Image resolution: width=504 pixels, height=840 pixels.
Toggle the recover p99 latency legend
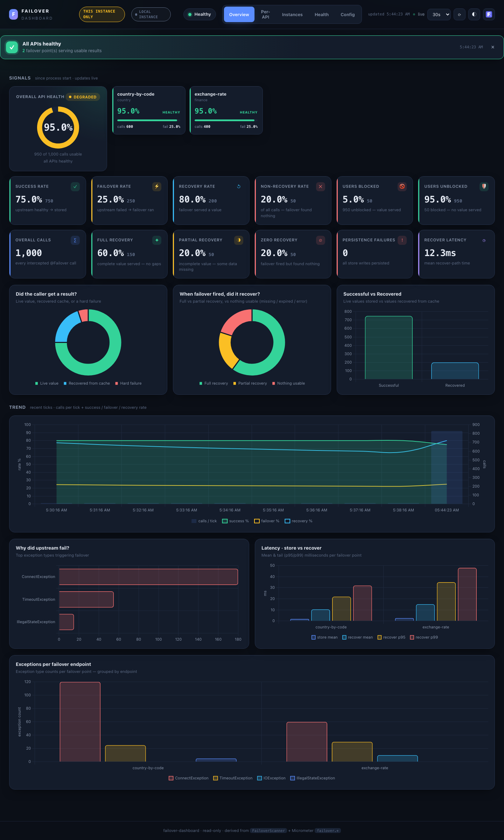424,637
